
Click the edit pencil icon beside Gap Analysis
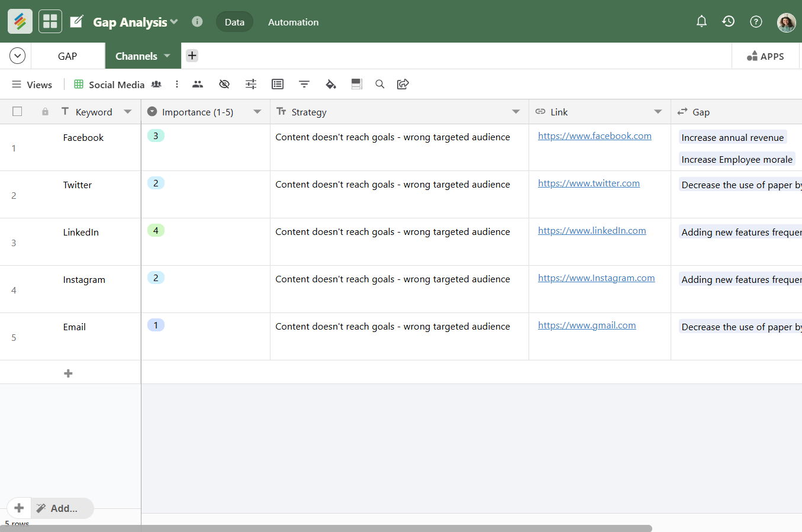(77, 22)
